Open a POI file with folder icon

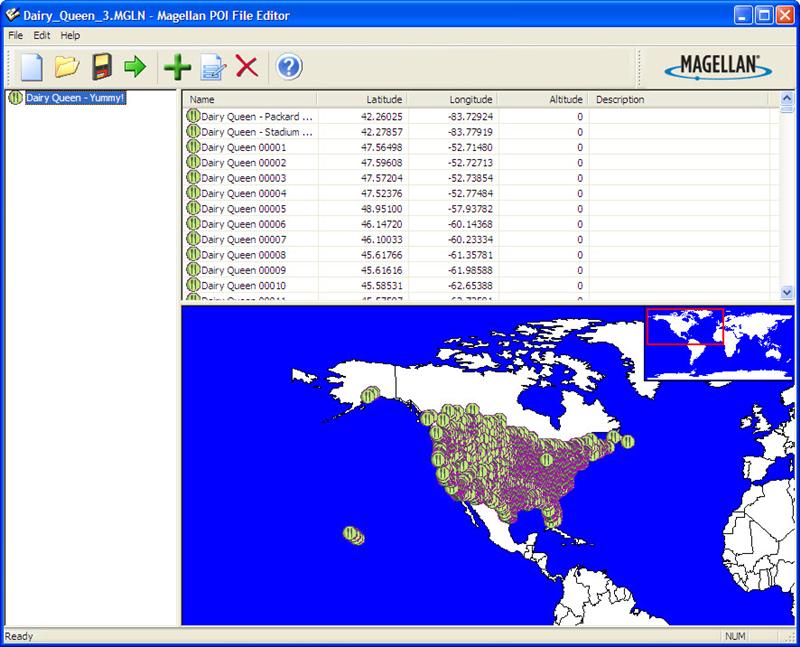[x=66, y=67]
